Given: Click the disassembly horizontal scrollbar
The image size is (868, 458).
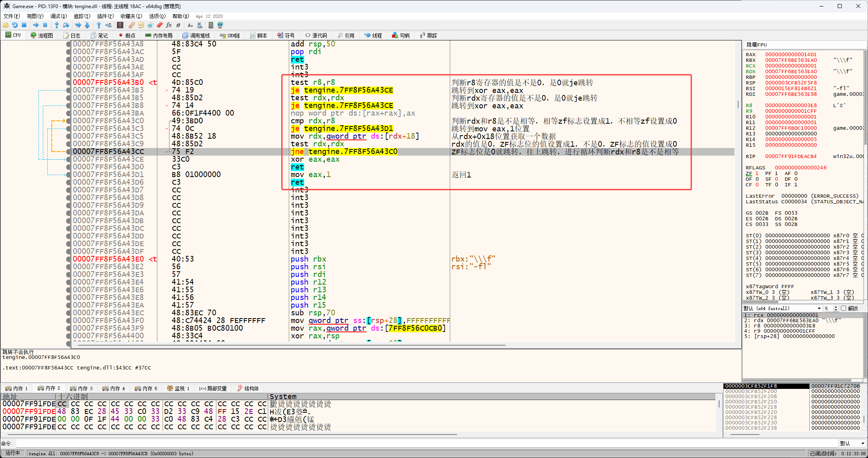Looking at the screenshot, I should coord(291,345).
